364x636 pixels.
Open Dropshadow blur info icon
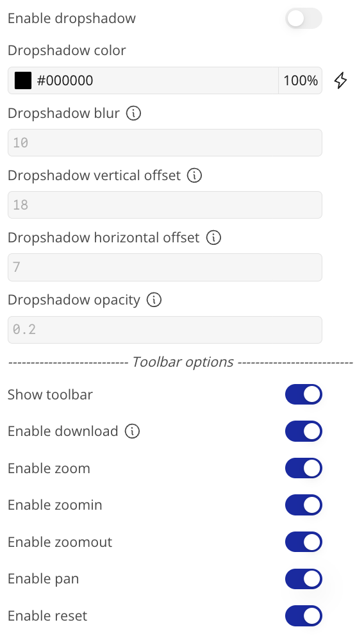(x=133, y=113)
